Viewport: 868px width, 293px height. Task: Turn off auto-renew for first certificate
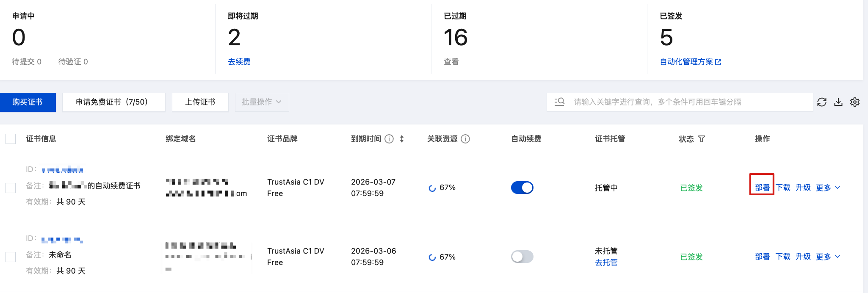[522, 188]
